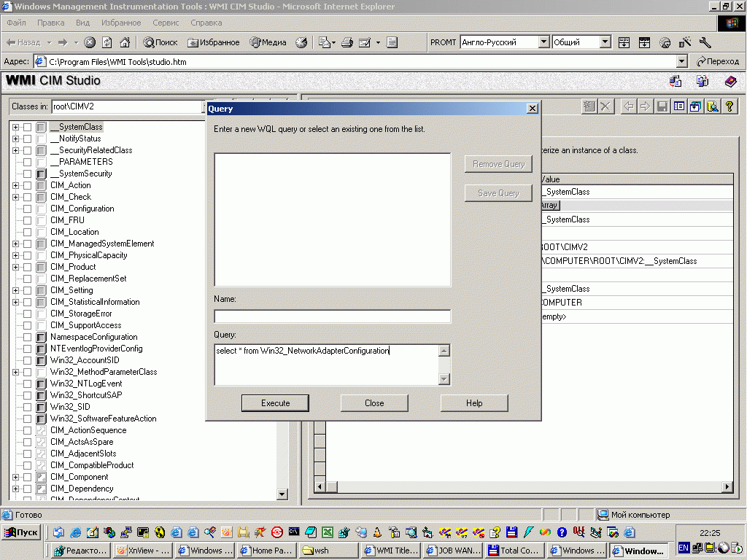747x560 pixels.
Task: Check the box next to CIM_Location
Action: [x=28, y=233]
